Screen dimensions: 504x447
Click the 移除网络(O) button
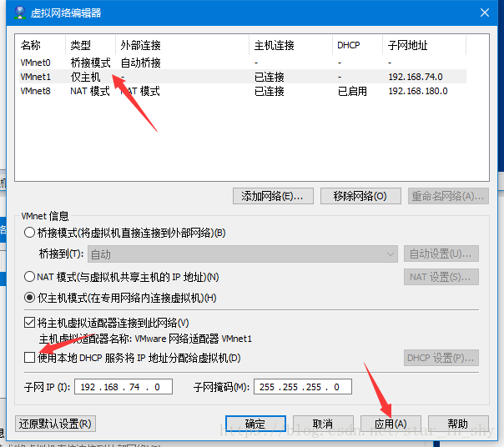[360, 196]
